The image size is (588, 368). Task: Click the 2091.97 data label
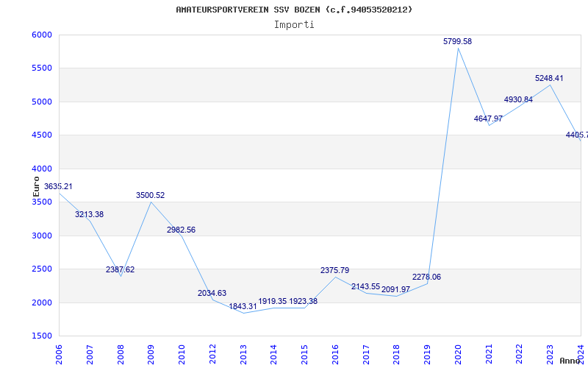(x=395, y=289)
